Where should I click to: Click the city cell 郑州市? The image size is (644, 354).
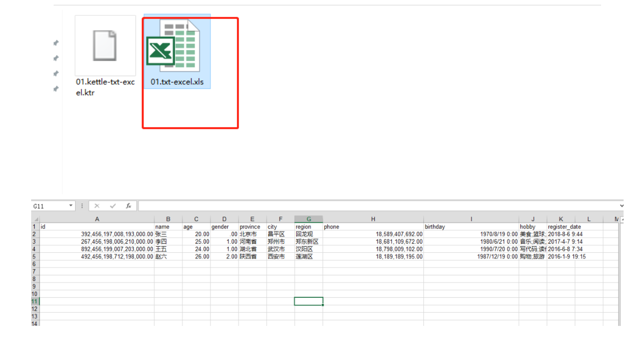click(280, 242)
